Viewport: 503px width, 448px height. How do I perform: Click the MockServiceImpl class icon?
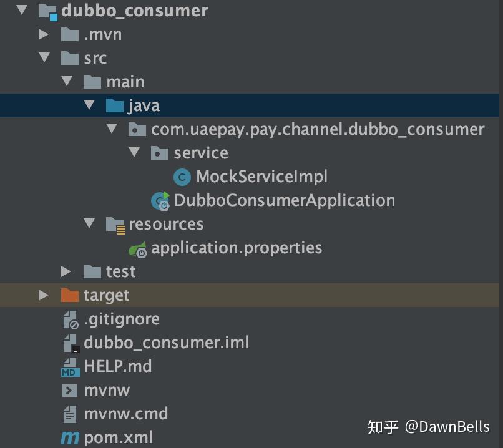[182, 177]
